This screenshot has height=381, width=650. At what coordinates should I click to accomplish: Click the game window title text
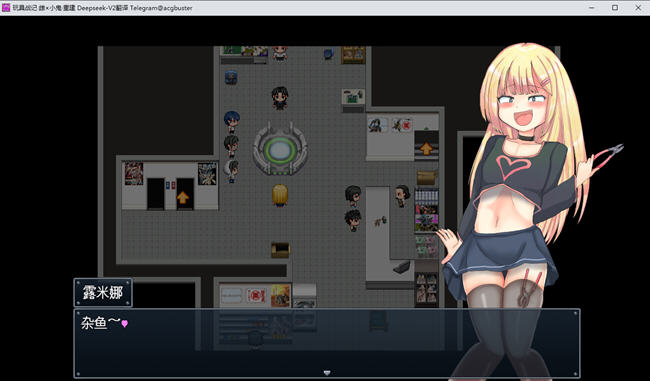tap(102, 8)
